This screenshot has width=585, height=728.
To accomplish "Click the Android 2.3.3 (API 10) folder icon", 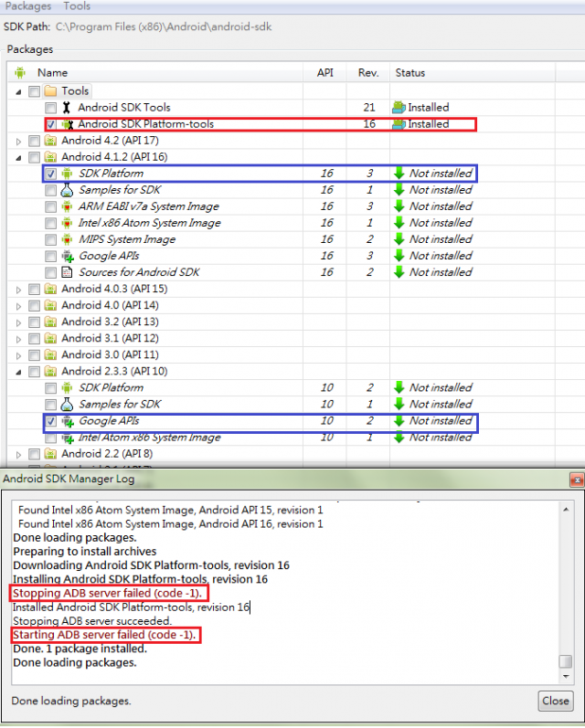I will coord(50,372).
